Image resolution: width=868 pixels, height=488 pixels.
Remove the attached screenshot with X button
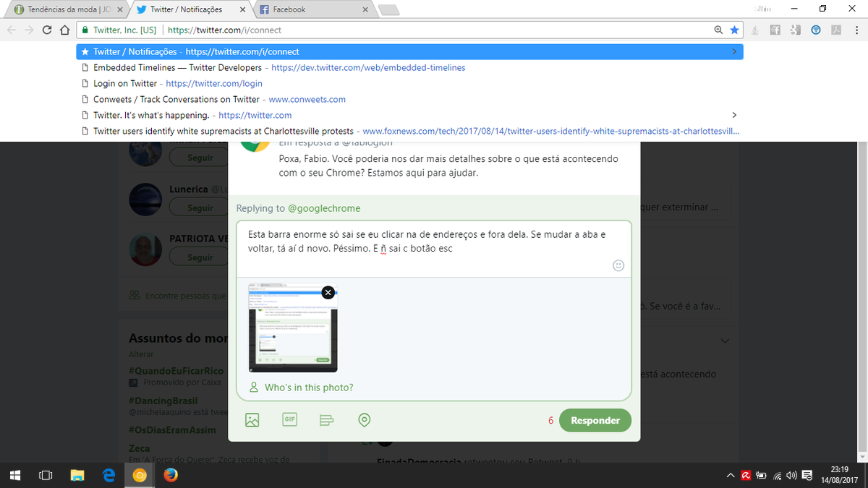pyautogui.click(x=328, y=292)
